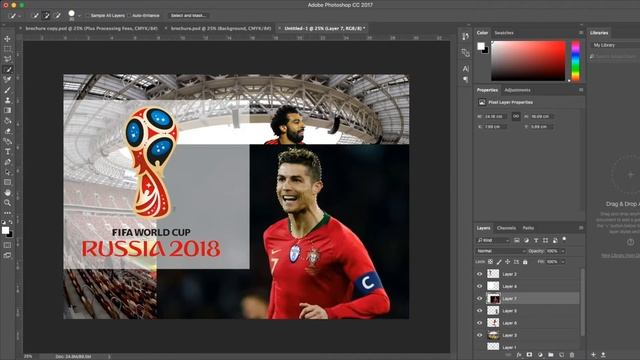
Task: Select the Brush tool
Action: [x=7, y=90]
